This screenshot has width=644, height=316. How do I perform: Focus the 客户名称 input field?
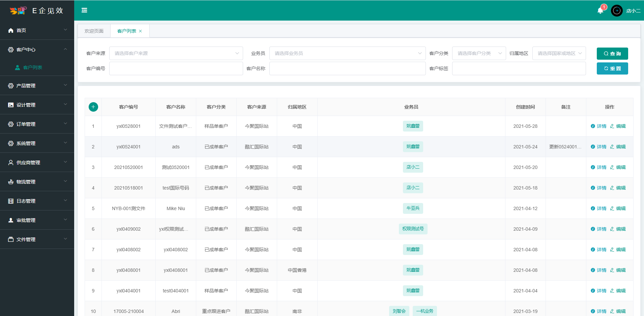(347, 68)
